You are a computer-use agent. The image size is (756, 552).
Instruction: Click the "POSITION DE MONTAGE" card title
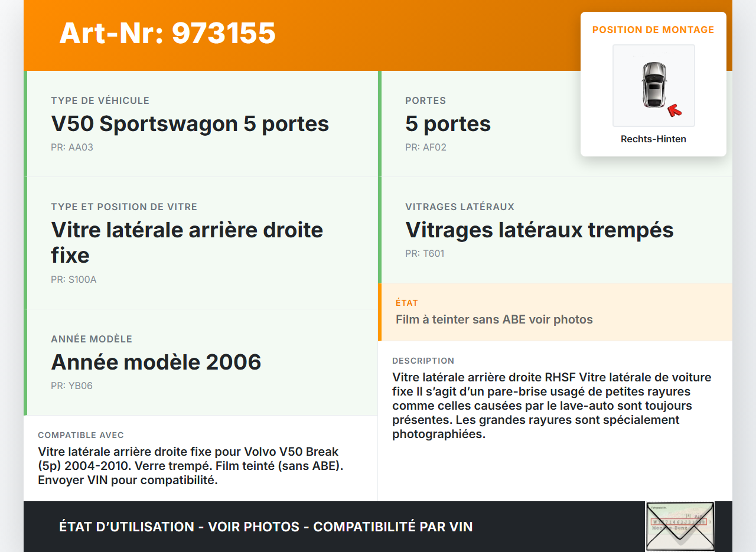pos(653,30)
